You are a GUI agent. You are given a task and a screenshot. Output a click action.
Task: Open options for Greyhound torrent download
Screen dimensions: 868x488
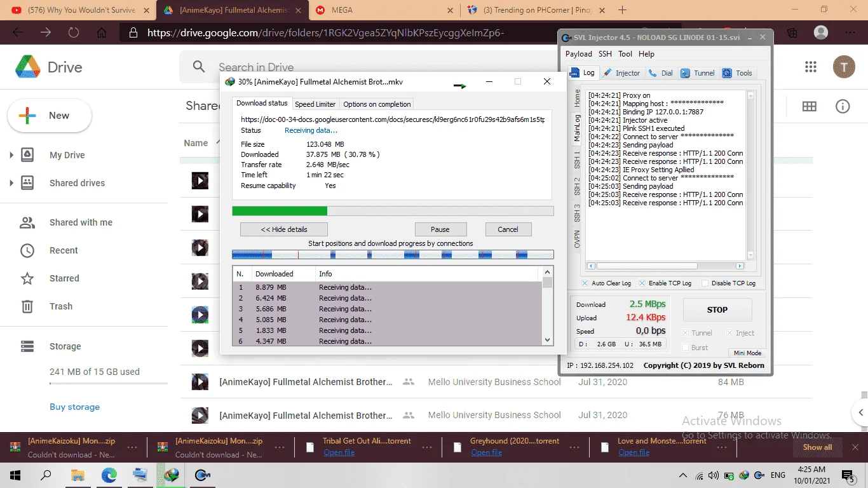(574, 447)
